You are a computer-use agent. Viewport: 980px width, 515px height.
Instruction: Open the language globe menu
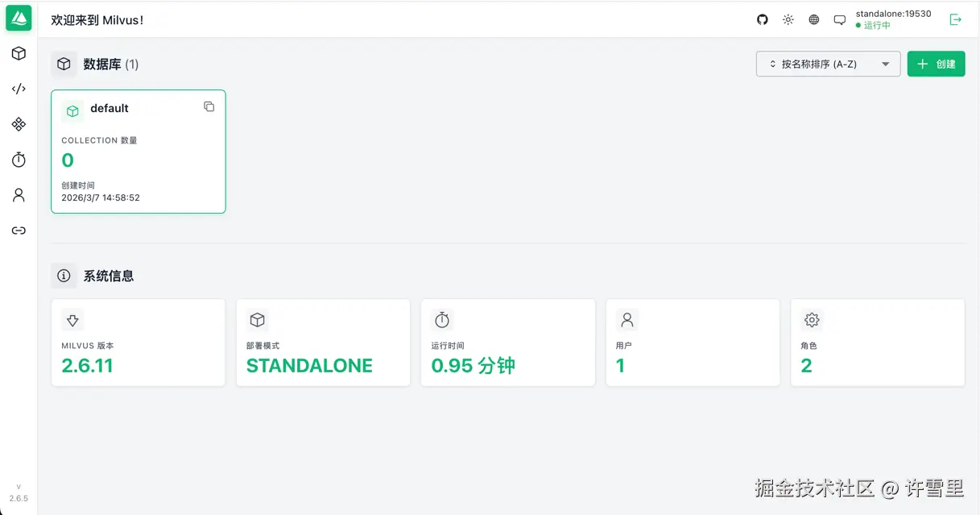(814, 19)
